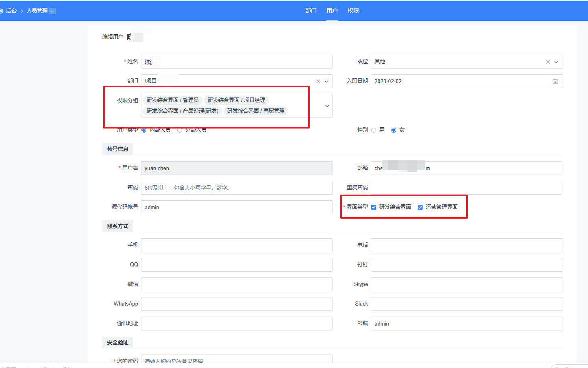This screenshot has height=368, width=588.
Task: Focus the 通讯地址 input field
Action: tap(237, 324)
